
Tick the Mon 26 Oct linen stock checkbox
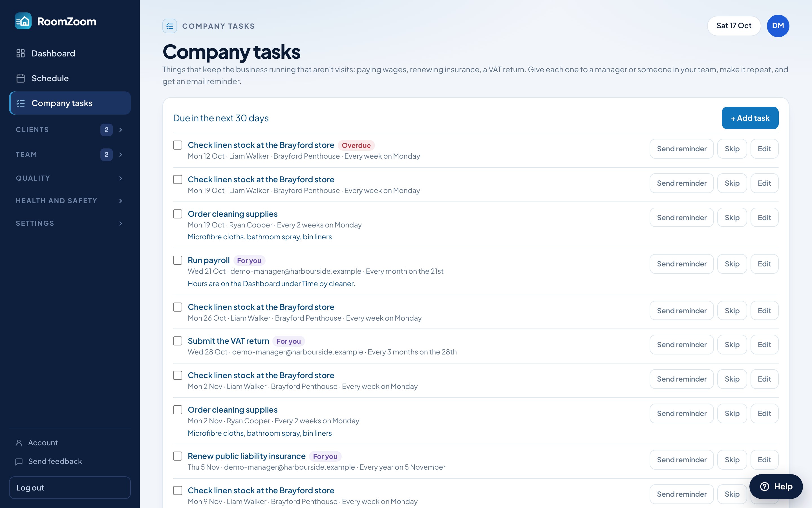pos(178,307)
